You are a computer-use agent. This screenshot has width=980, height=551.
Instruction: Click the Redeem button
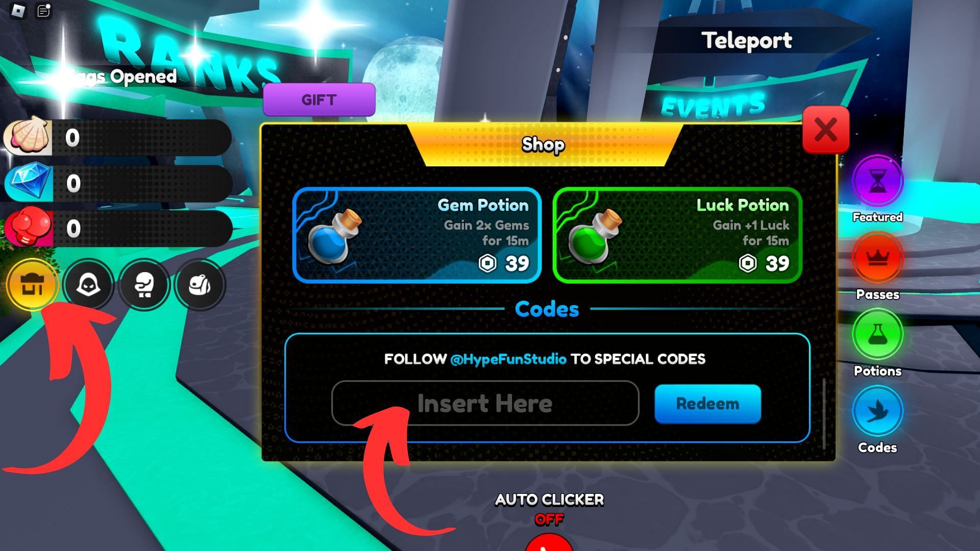point(707,403)
